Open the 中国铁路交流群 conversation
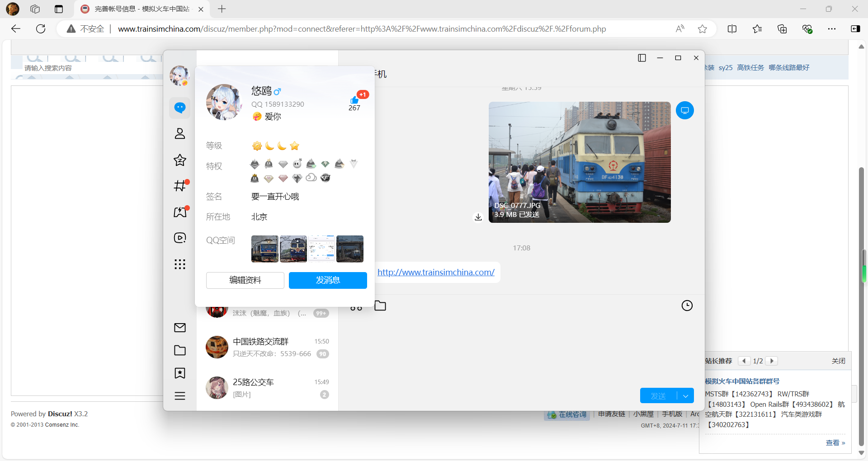Viewport: 868px width, 461px height. point(267,347)
